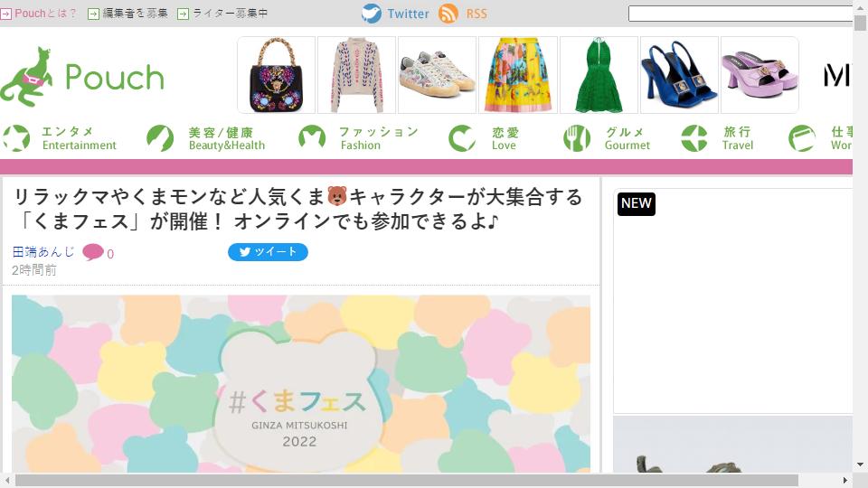Click the horizontal scrollbar left arrow

click(6, 480)
